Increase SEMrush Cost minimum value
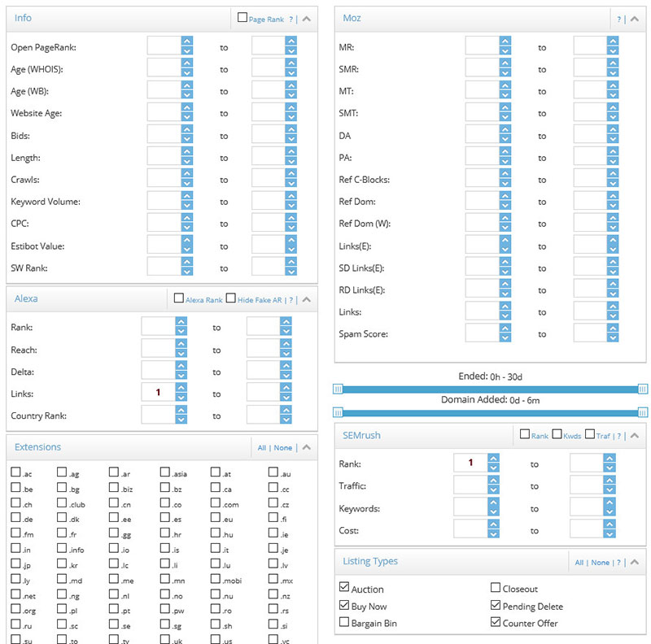The height and width of the screenshot is (644, 651). point(493,524)
